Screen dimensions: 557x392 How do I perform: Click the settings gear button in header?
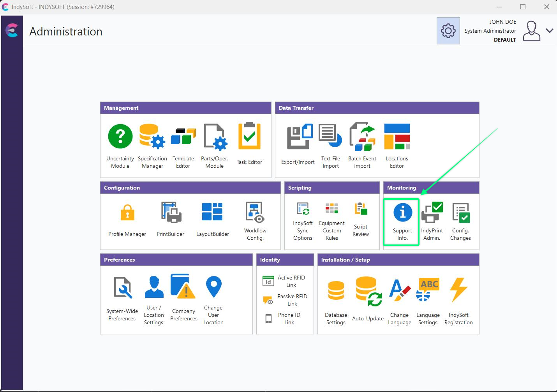tap(448, 31)
